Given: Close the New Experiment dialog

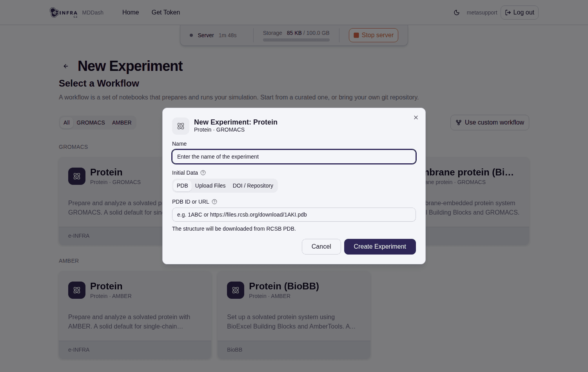Looking at the screenshot, I should click(x=416, y=117).
